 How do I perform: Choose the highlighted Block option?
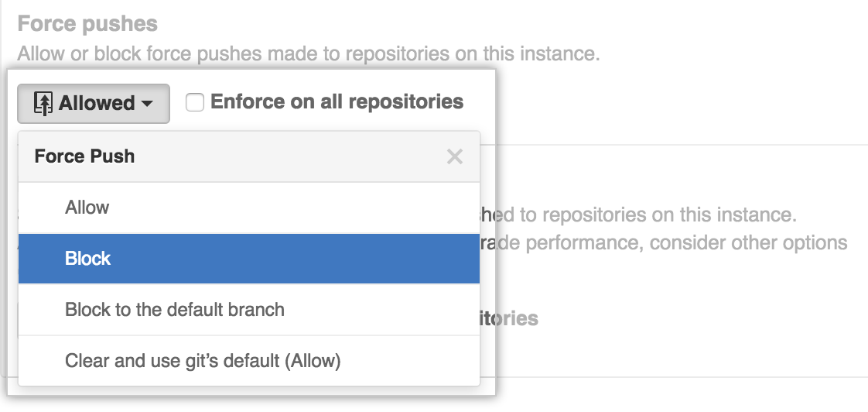[x=249, y=259]
